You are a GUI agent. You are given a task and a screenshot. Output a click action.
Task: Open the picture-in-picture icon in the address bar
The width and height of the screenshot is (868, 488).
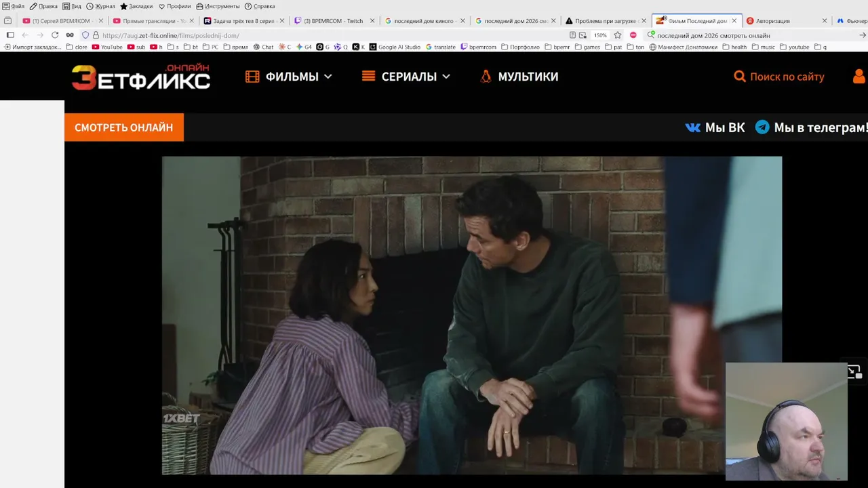(x=583, y=35)
